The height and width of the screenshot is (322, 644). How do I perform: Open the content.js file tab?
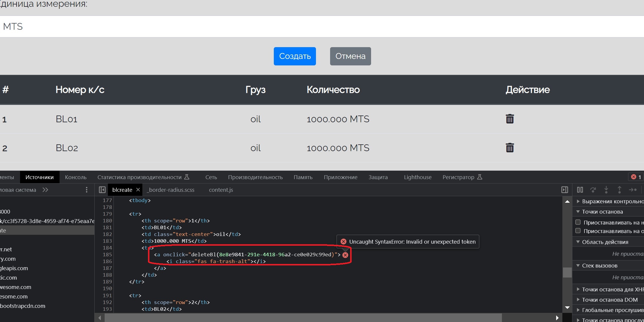point(221,190)
